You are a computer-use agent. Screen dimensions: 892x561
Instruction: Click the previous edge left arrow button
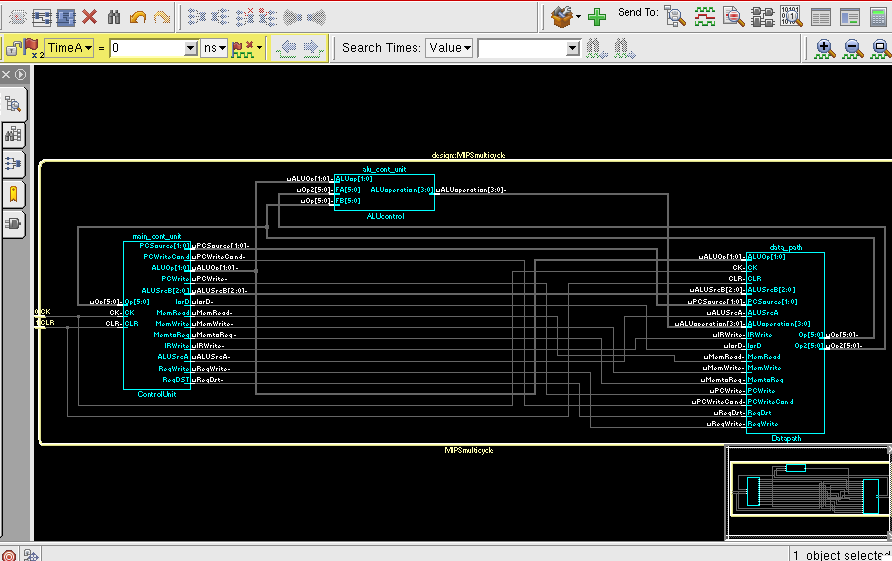[x=287, y=48]
